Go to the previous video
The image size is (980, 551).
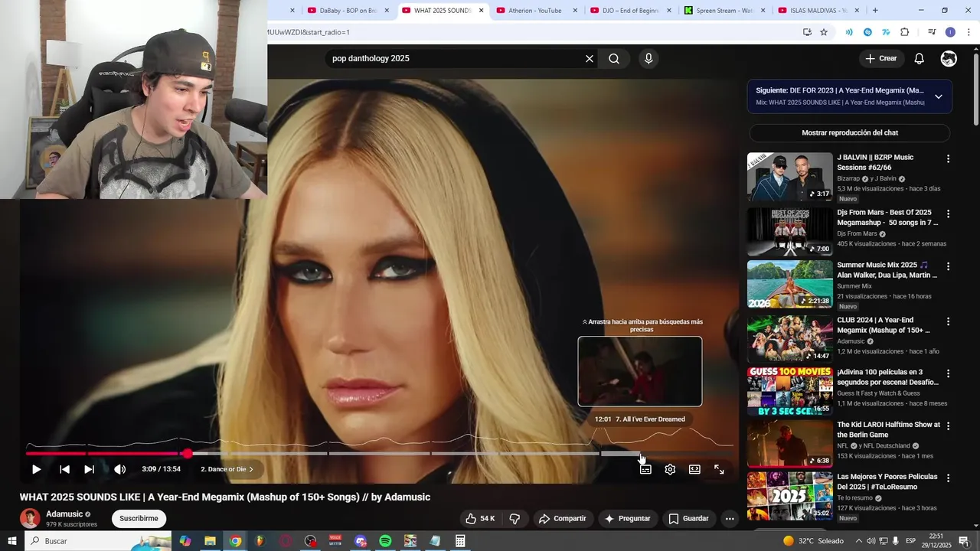click(x=64, y=469)
